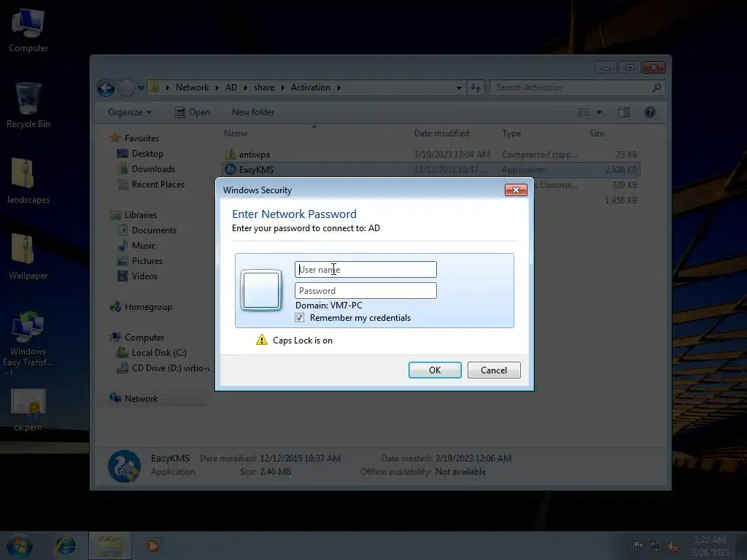Open the Computer desktop icon
The height and width of the screenshot is (560, 747).
pos(28,31)
